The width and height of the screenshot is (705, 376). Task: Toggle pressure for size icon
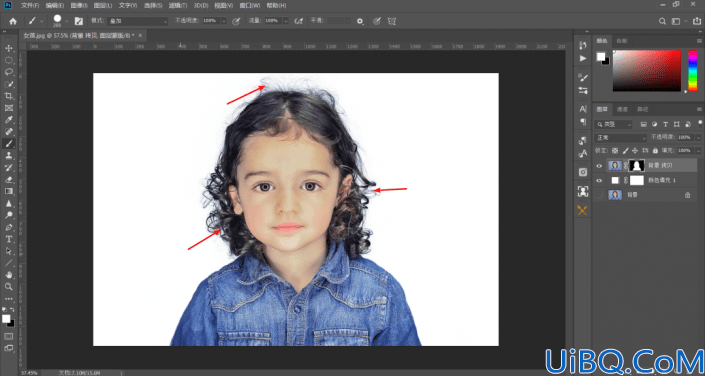(377, 21)
